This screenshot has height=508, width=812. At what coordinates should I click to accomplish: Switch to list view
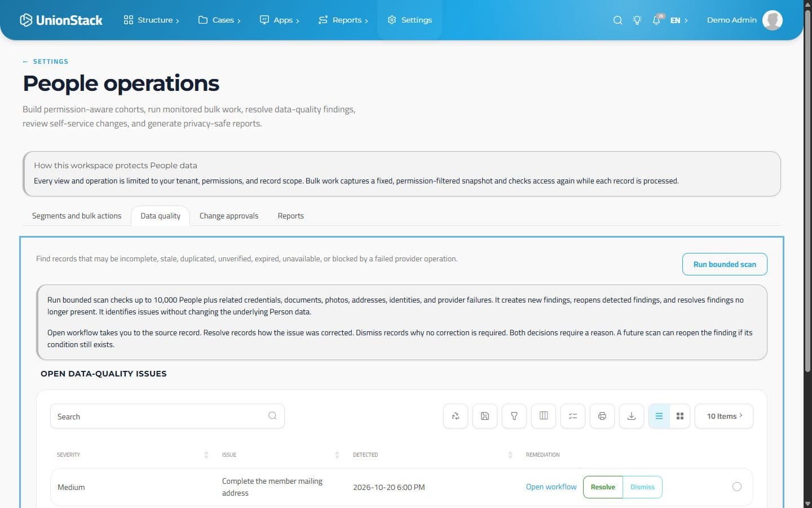(659, 416)
